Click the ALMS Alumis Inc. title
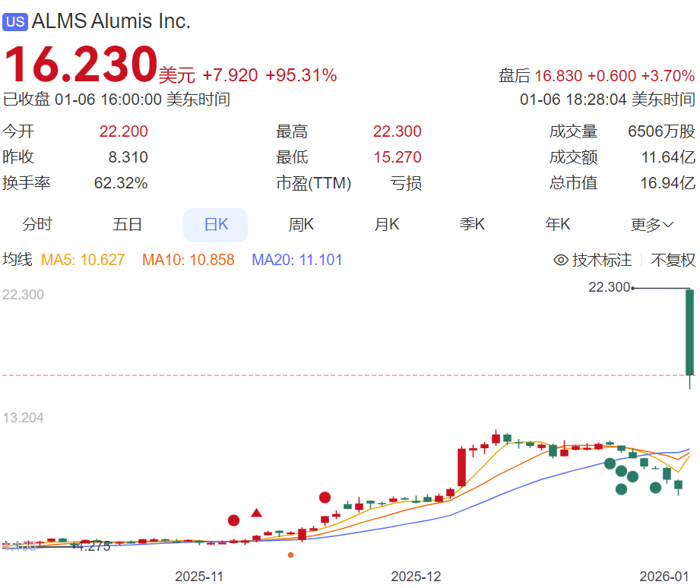Screen dimensions: 700x588 pos(111,21)
